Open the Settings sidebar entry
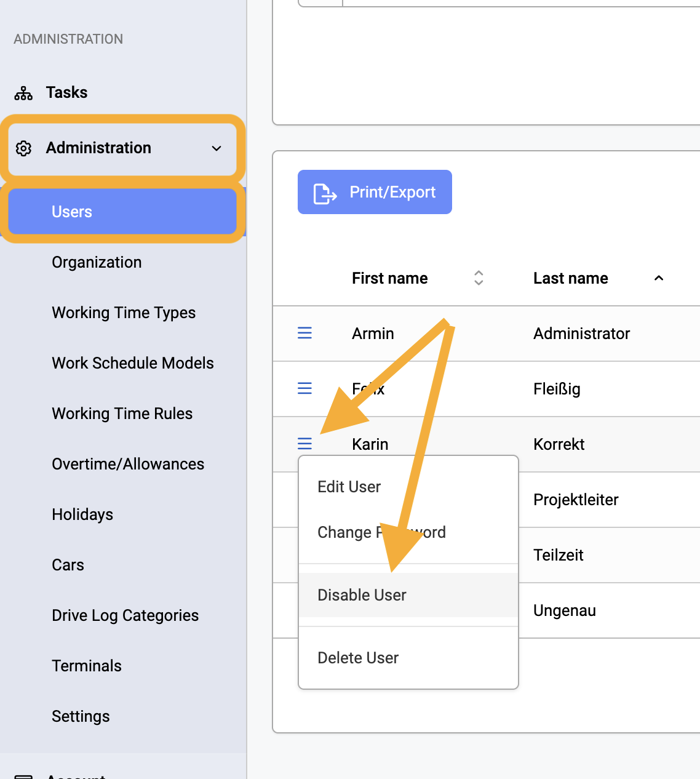The height and width of the screenshot is (779, 700). (81, 716)
